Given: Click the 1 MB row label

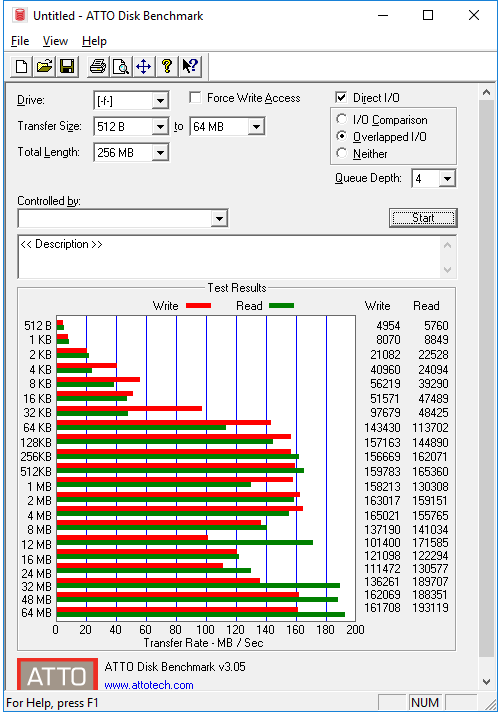Looking at the screenshot, I should (40, 487).
